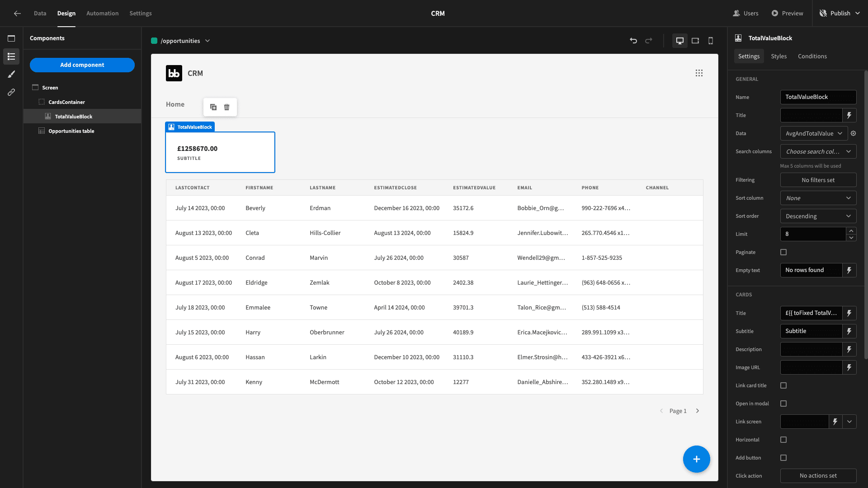Undo the last change
The image size is (868, 488).
tap(633, 41)
